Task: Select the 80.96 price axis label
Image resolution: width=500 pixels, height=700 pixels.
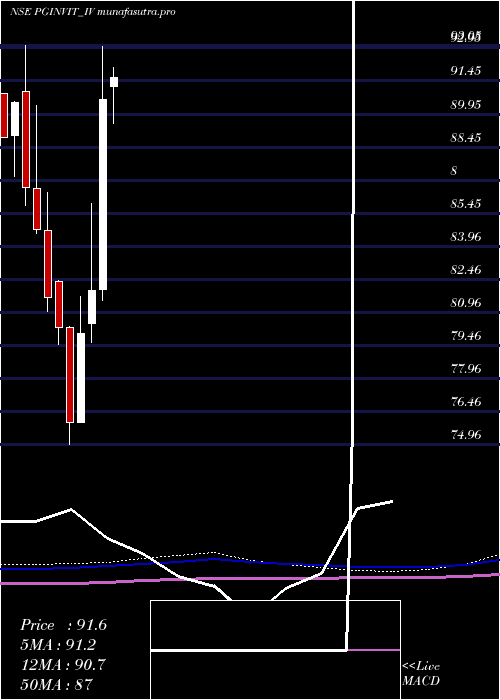Action: pos(466,303)
